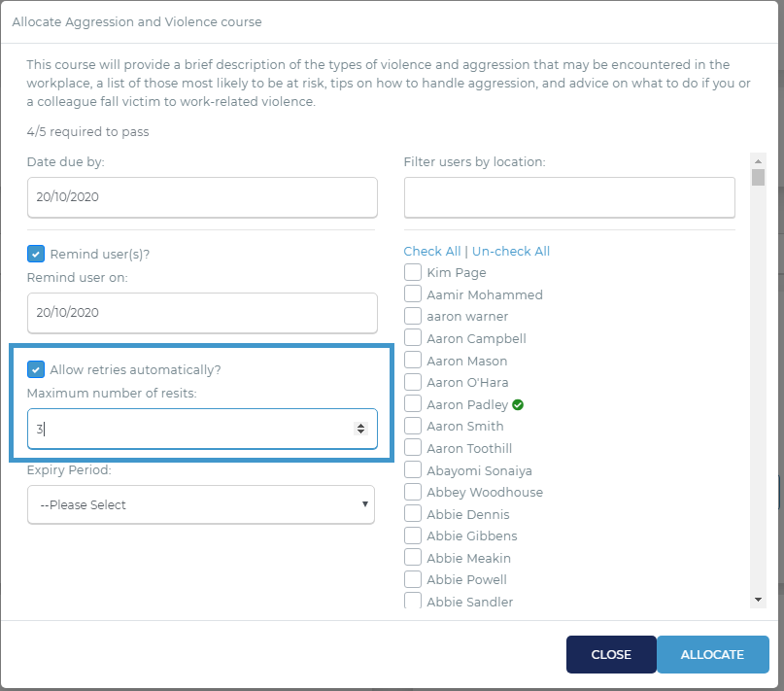Click the Abbie Sandler name label
Image resolution: width=784 pixels, height=691 pixels.
point(469,602)
